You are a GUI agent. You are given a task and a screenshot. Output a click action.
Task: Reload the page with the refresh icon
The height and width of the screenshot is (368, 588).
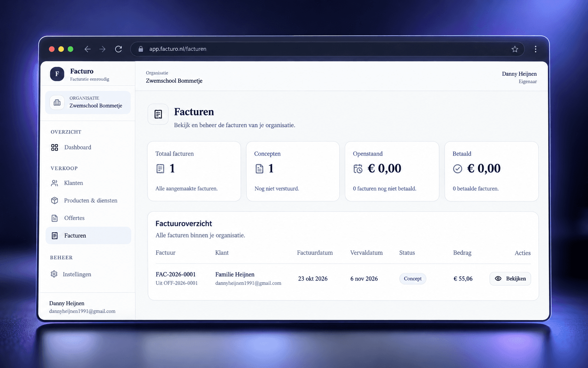pos(118,49)
